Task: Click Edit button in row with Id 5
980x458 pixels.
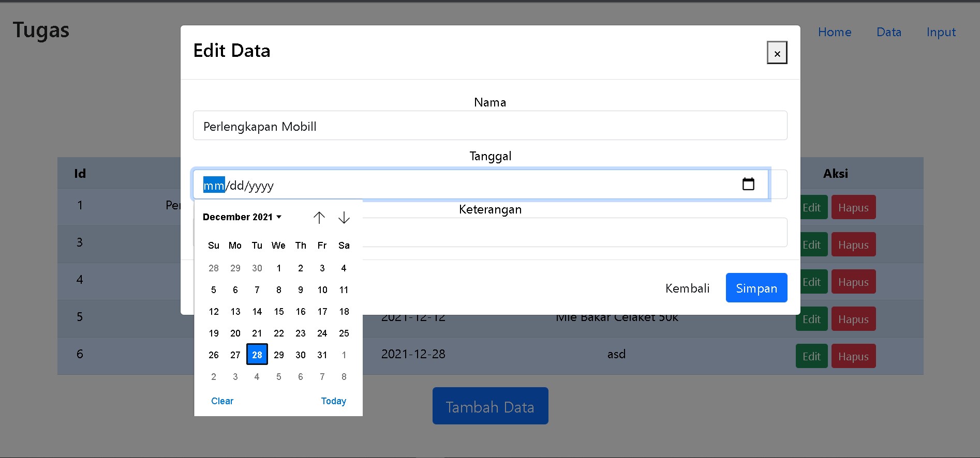Action: tap(811, 319)
